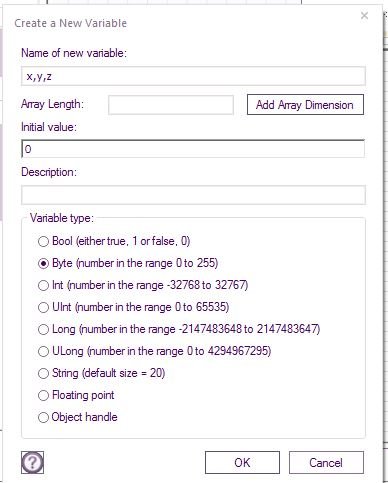Focus the Initial value input box

(193, 149)
